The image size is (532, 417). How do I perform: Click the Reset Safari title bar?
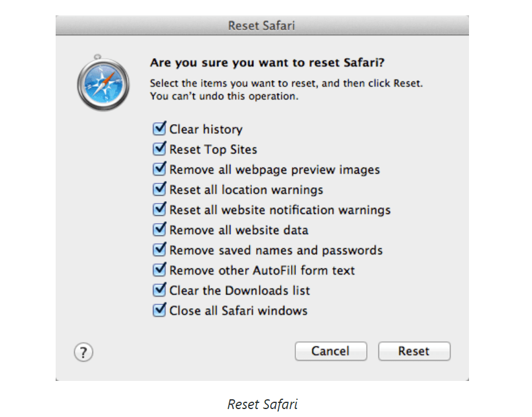click(x=262, y=26)
